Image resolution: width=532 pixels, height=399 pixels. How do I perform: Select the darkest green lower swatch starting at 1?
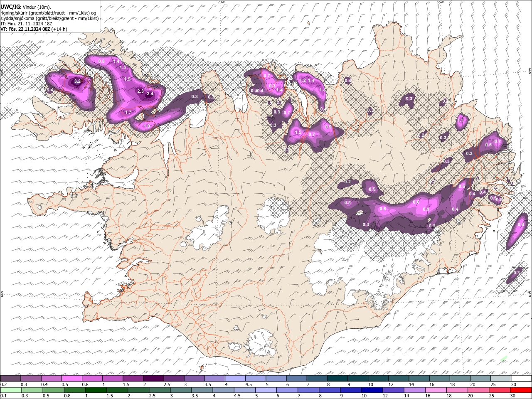[96, 390]
